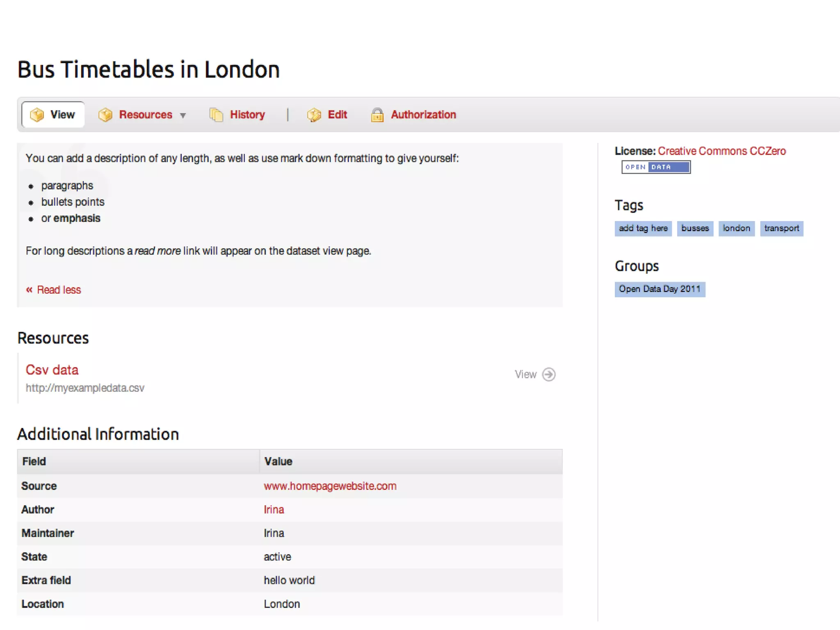The image size is (840, 630).
Task: Click the Irina author link
Action: (x=274, y=509)
